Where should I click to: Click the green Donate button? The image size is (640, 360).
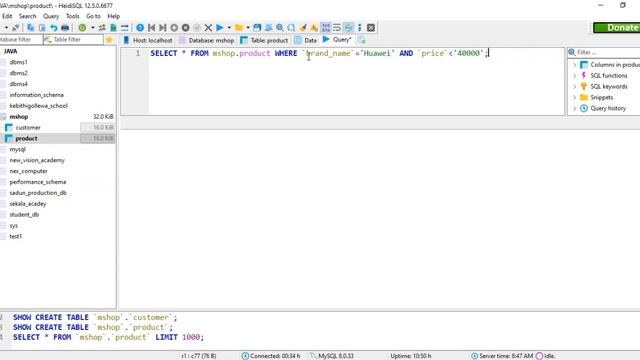[617, 28]
